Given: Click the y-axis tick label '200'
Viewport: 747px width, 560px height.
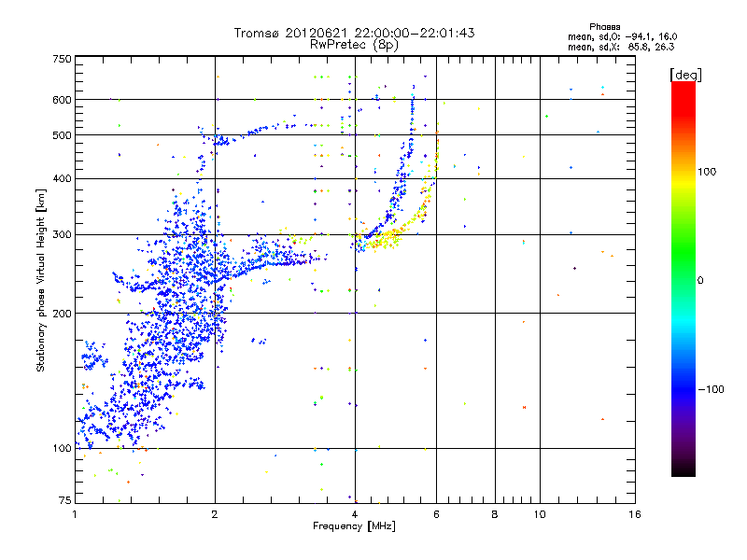Looking at the screenshot, I should click(62, 314).
